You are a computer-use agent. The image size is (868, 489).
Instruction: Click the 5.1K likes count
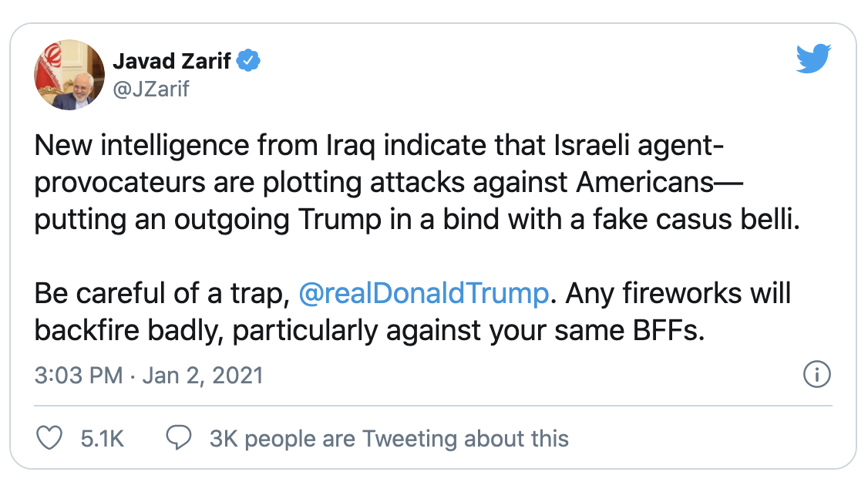pyautogui.click(x=102, y=439)
